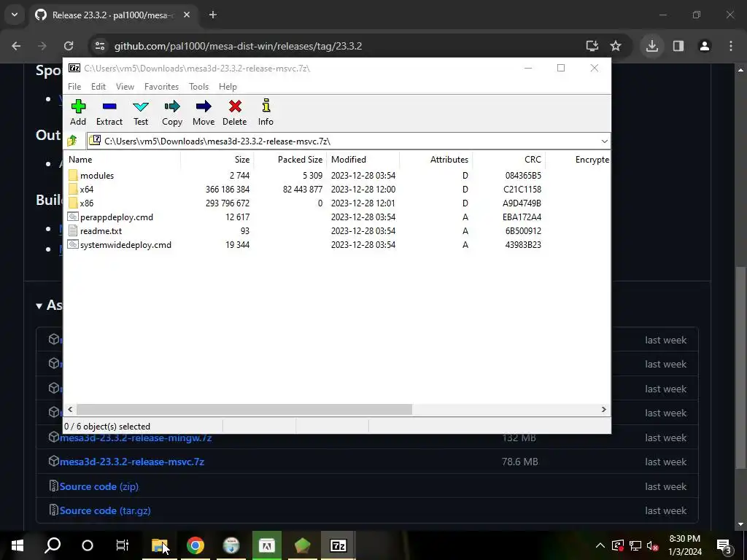Open File Explorer from taskbar
The height and width of the screenshot is (560, 747).
click(159, 545)
